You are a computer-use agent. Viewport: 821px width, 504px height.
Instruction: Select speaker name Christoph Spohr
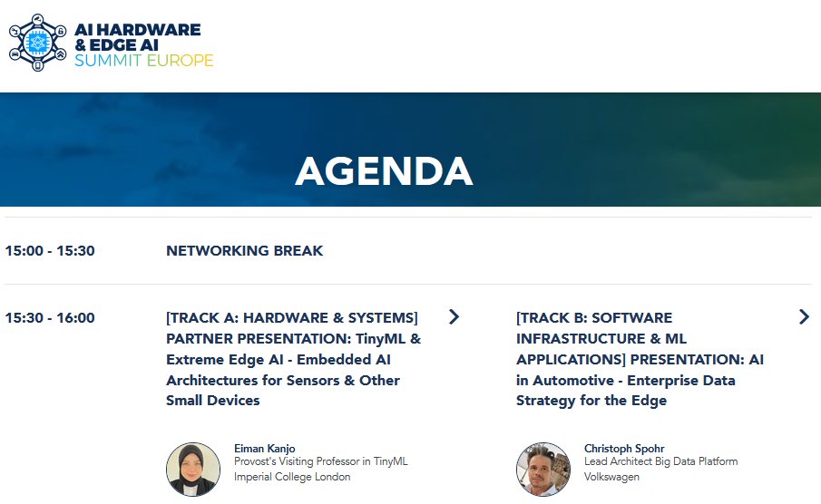click(x=624, y=449)
